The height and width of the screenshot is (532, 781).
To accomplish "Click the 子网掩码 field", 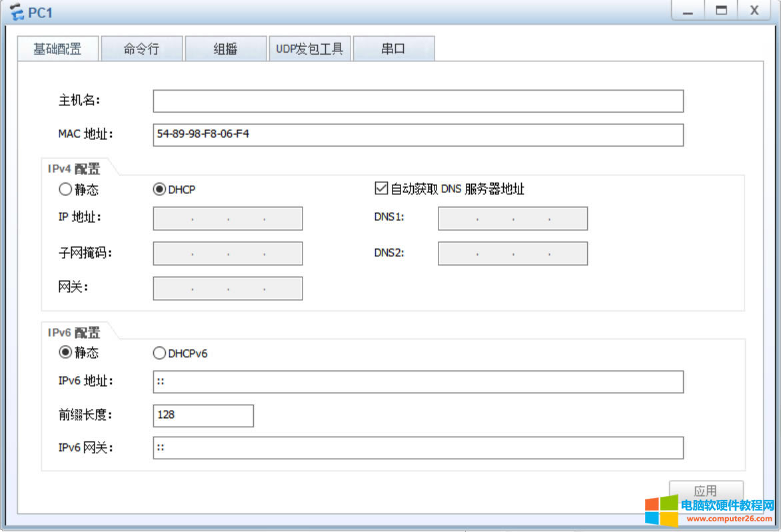I will [x=228, y=253].
